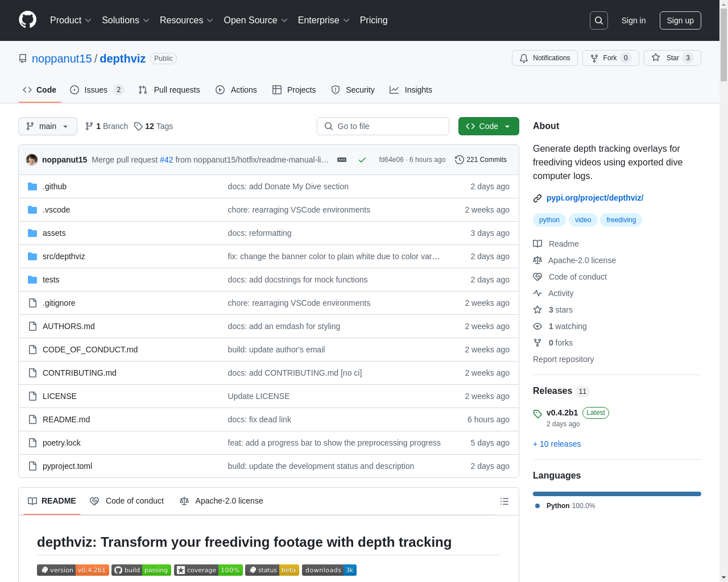Viewport: 728px width, 582px height.
Task: Select the Code of conduct README tab
Action: pyautogui.click(x=127, y=501)
